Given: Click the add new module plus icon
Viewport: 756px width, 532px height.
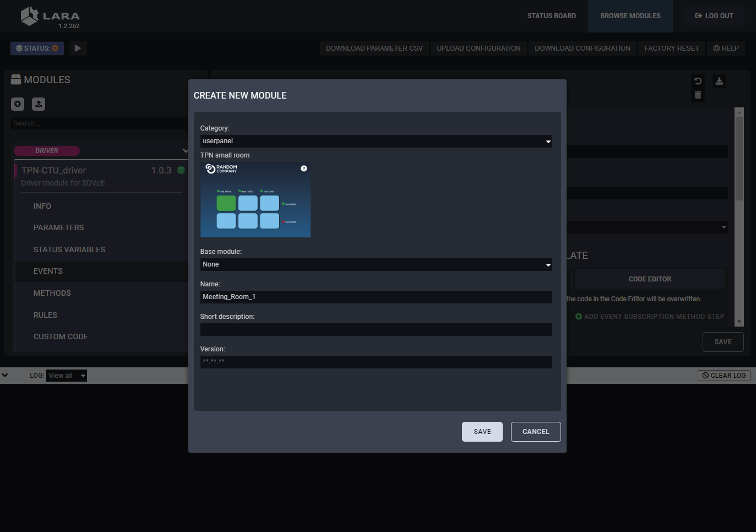Looking at the screenshot, I should pos(18,104).
